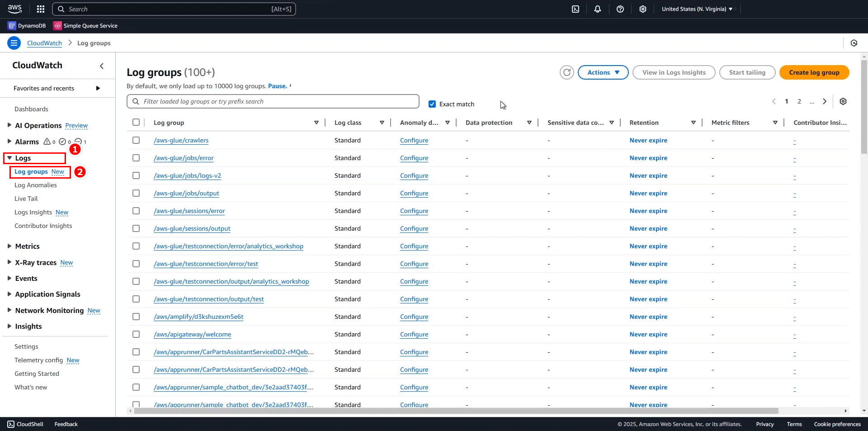868x431 pixels.
Task: Collapse the CloudWatch sidebar panel
Action: (102, 66)
